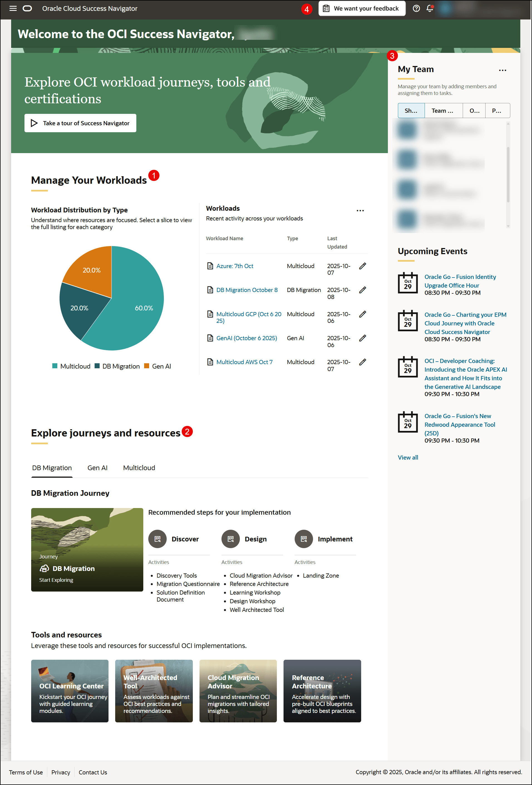Screen dimensions: 532x785
Task: Open View all upcoming events
Action: coord(408,457)
